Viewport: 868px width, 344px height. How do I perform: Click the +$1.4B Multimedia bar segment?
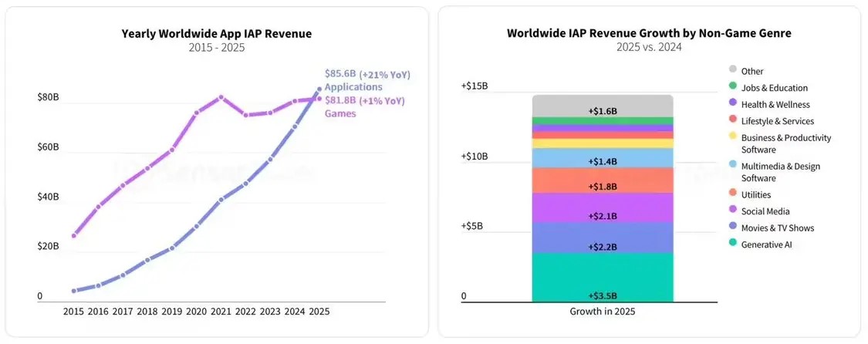click(x=603, y=158)
